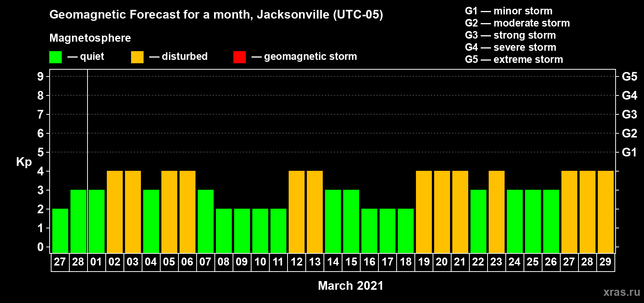The height and width of the screenshot is (303, 644).
Task: Click the red geomagnetic storm legend swatch
Action: click(240, 57)
